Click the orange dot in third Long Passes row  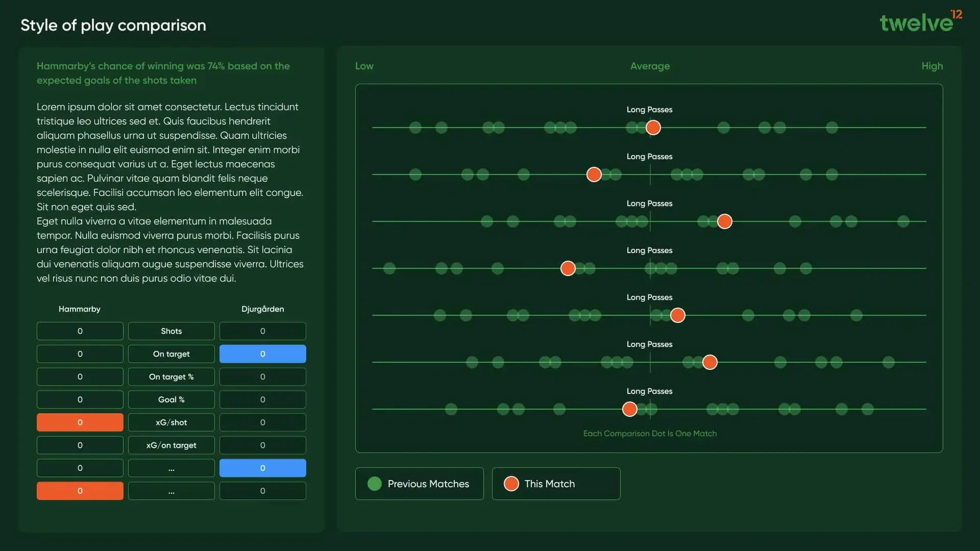tap(725, 221)
